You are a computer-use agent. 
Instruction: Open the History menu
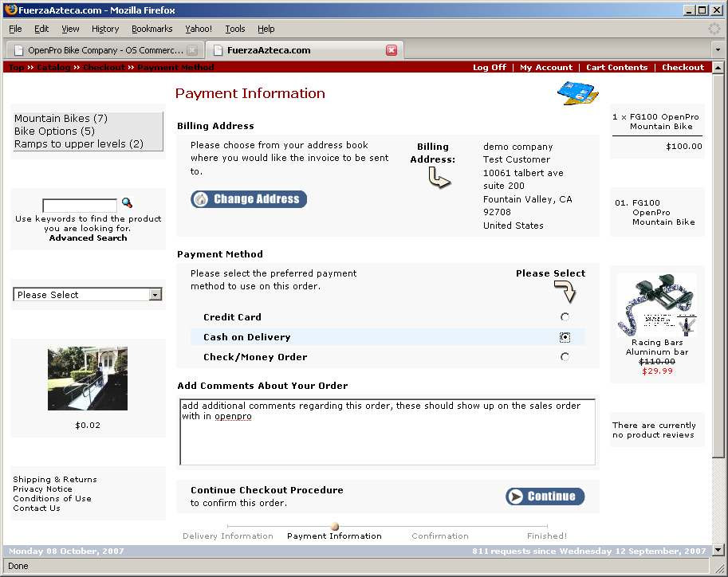click(x=105, y=29)
